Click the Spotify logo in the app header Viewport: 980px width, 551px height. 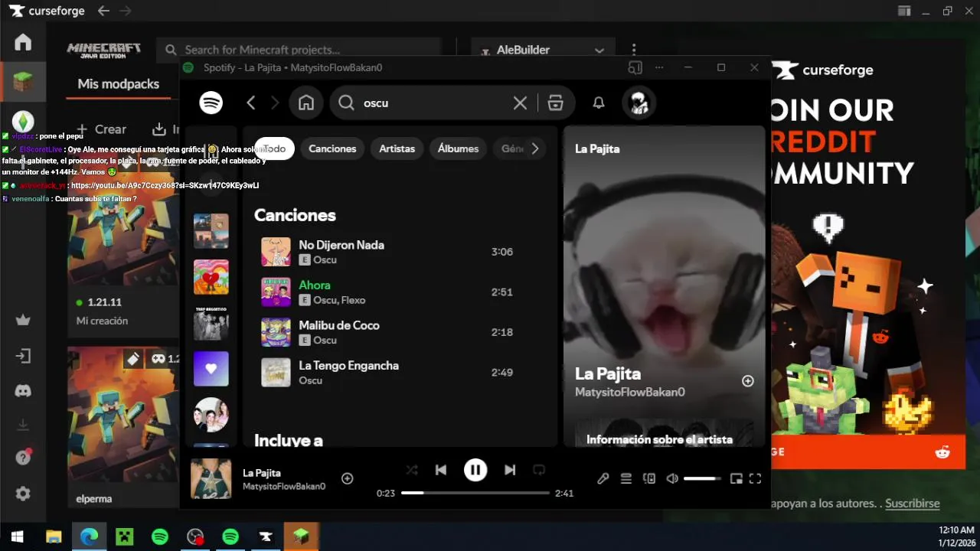click(211, 103)
